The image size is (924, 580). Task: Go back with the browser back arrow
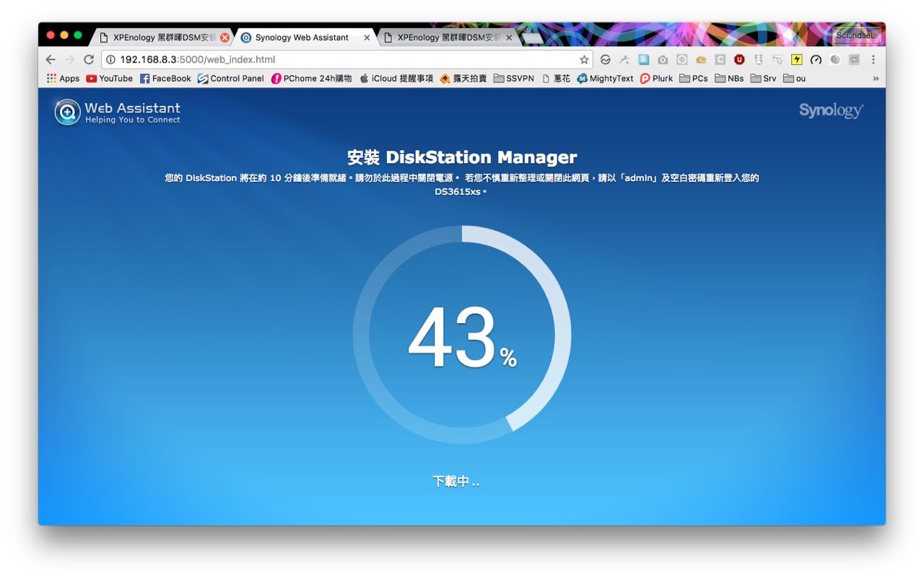coord(50,60)
